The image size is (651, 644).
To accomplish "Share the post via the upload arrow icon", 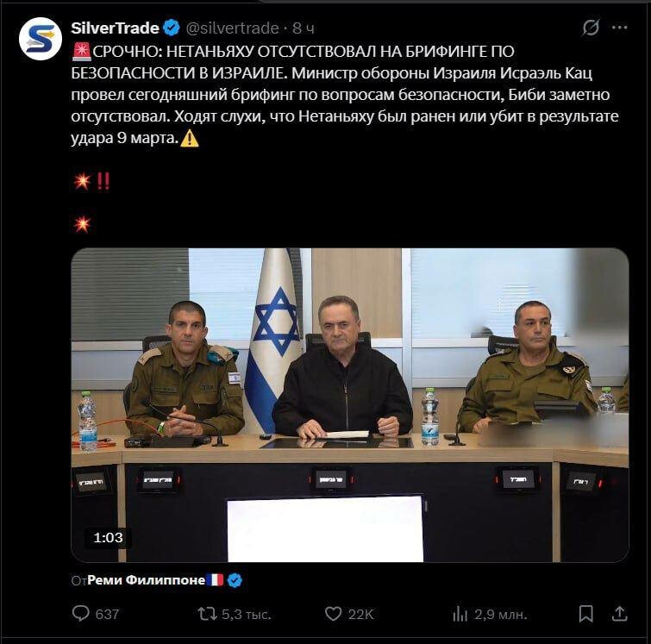I will (x=619, y=613).
